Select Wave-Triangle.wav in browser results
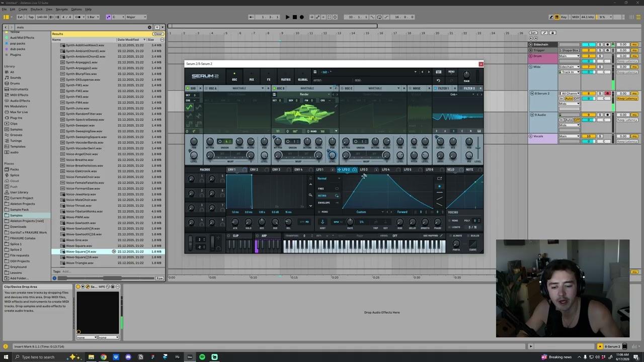644x362 pixels. point(80,263)
